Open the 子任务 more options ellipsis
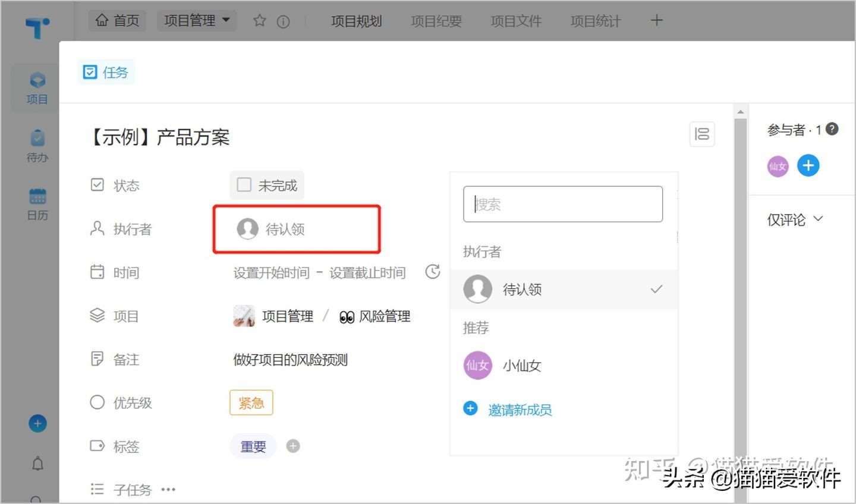This screenshot has height=504, width=856. pos(168,489)
